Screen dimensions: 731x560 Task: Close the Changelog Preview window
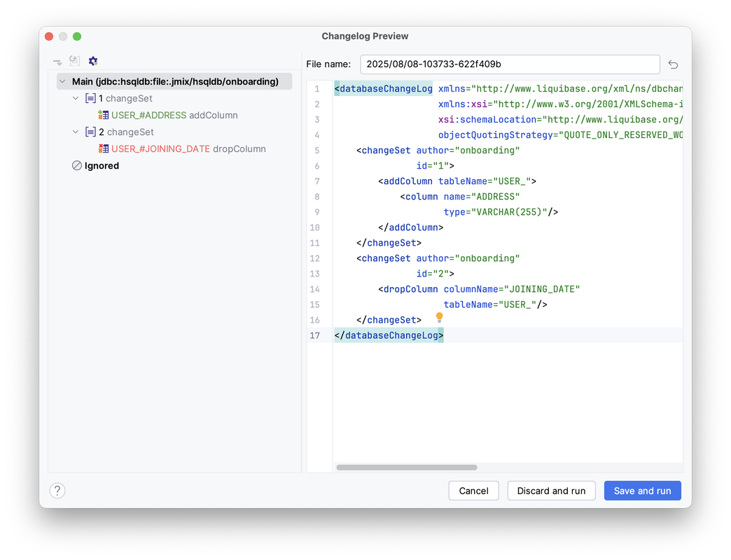point(49,36)
